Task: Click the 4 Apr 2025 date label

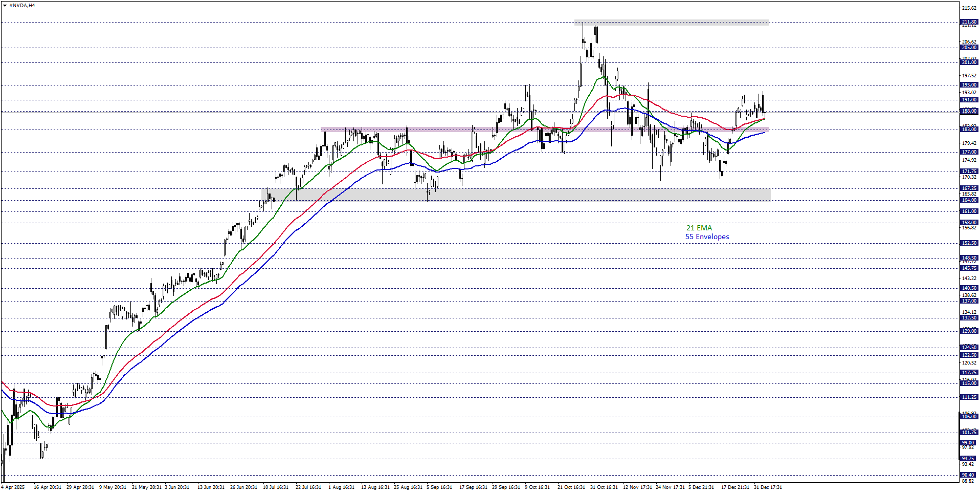Action: [x=13, y=487]
